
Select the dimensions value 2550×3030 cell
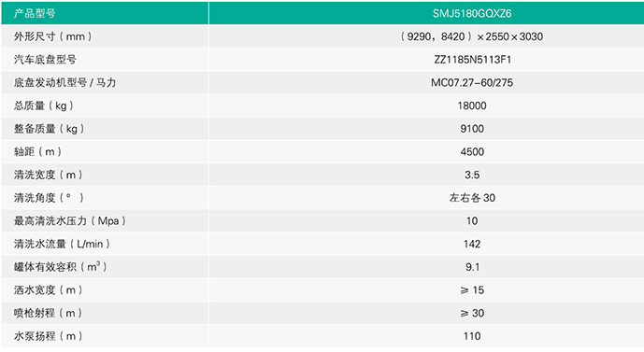(472, 36)
